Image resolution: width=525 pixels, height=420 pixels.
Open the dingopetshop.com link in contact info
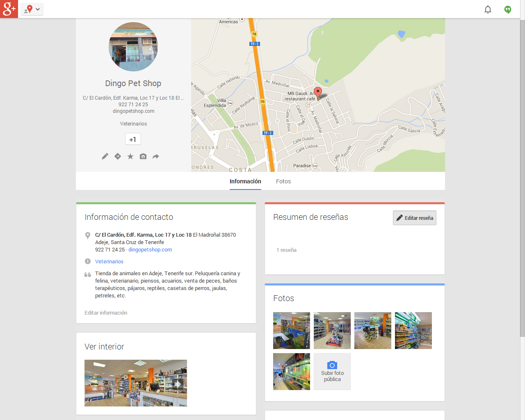(x=150, y=250)
